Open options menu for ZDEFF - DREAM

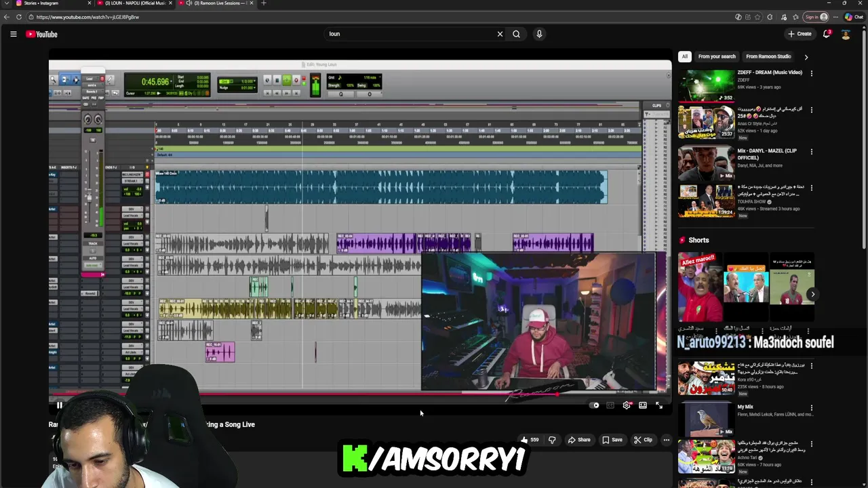(812, 73)
